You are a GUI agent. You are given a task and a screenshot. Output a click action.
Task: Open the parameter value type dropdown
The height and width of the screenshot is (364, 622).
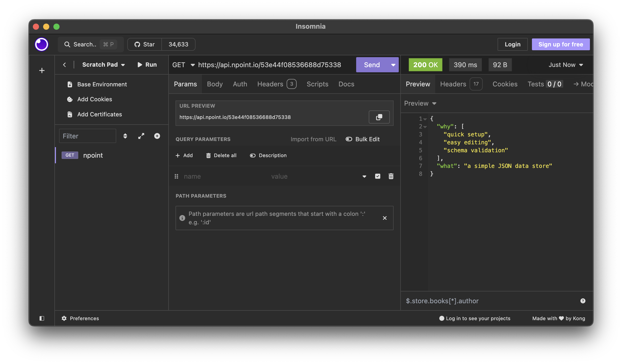coord(364,176)
